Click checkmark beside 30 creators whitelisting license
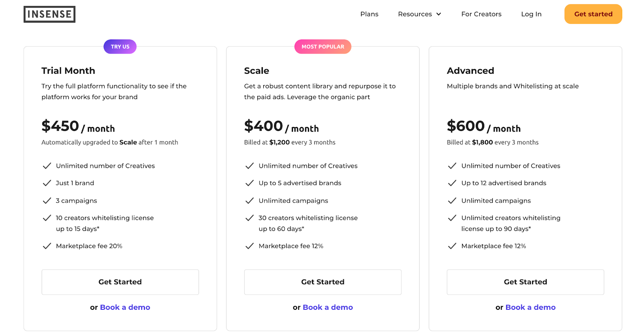Image resolution: width=644 pixels, height=336 pixels. pos(250,218)
